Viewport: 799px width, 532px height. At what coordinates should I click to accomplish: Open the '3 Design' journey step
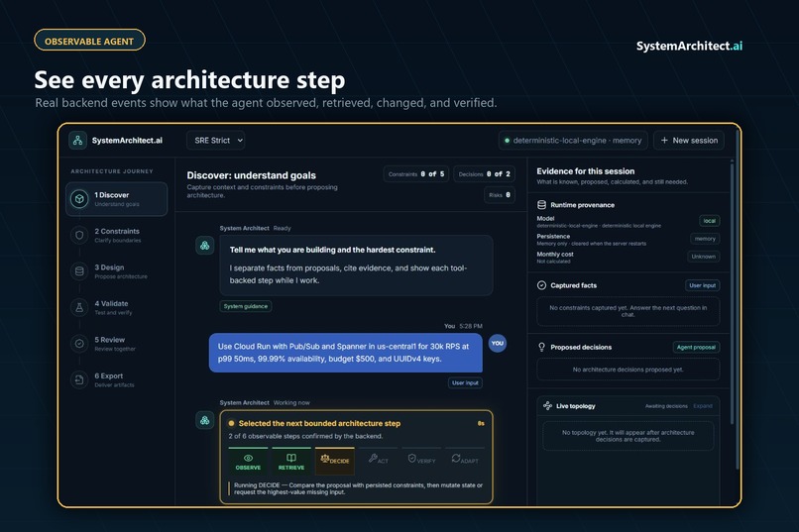coord(117,271)
